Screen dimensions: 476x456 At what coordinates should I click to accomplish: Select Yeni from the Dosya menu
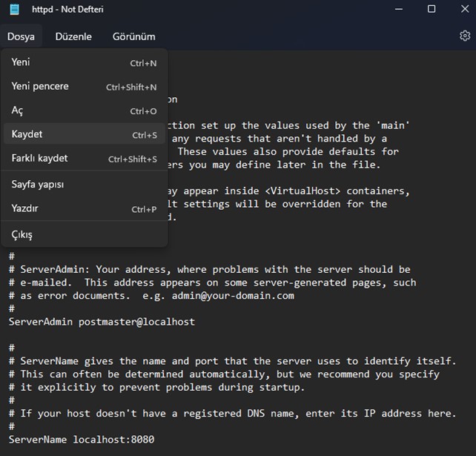[x=85, y=62]
